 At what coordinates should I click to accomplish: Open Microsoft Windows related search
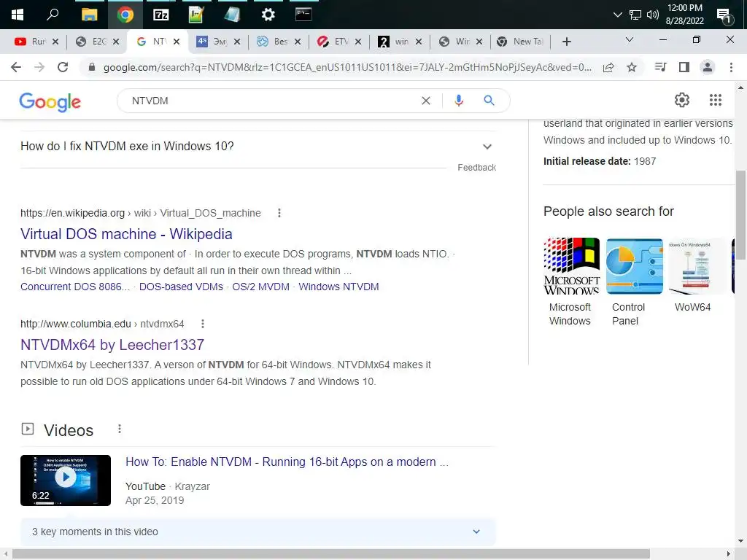click(571, 282)
